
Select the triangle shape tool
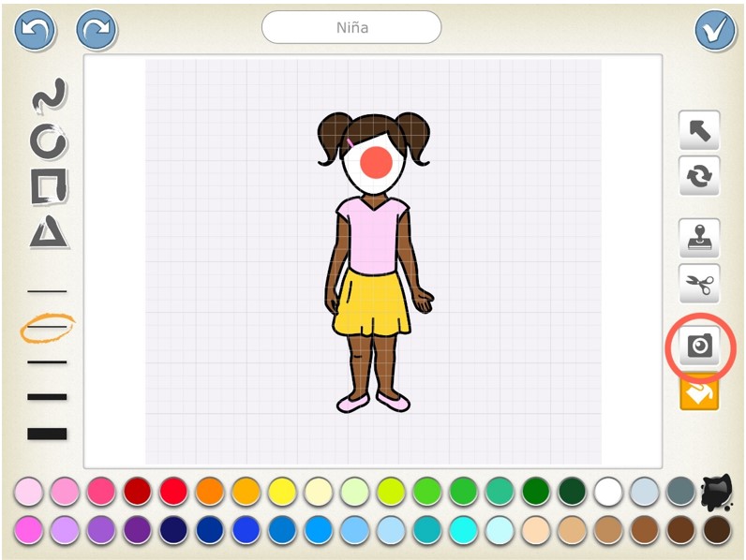pyautogui.click(x=50, y=232)
